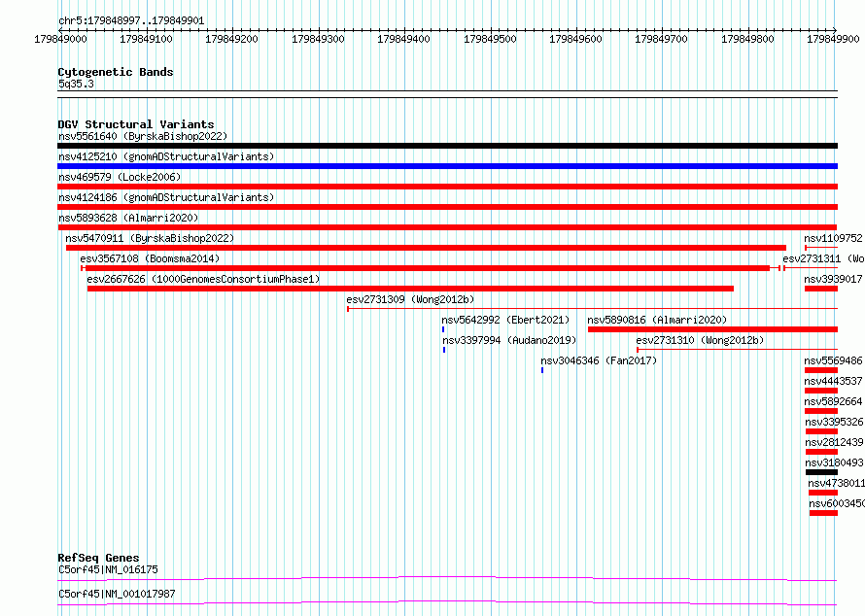This screenshot has width=865, height=616.
Task: Click the 179849900 ruler tick label
Action: point(833,39)
